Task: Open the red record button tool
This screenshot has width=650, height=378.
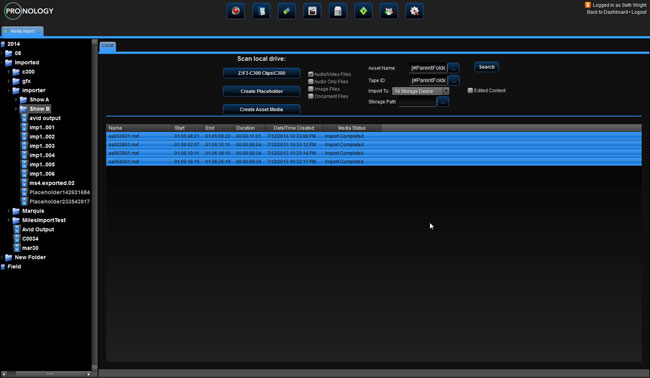Action: 236,11
